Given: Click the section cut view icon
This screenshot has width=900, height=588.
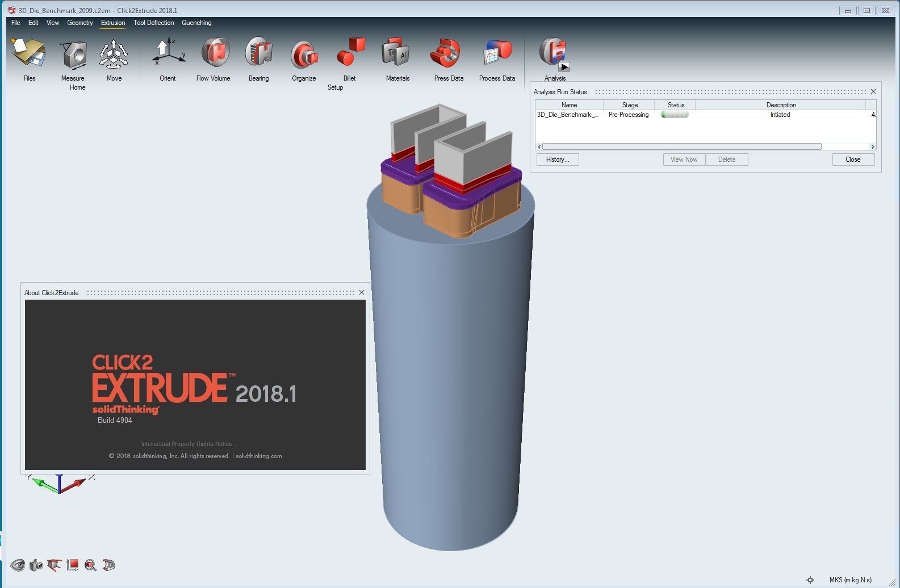Looking at the screenshot, I should point(54,565).
